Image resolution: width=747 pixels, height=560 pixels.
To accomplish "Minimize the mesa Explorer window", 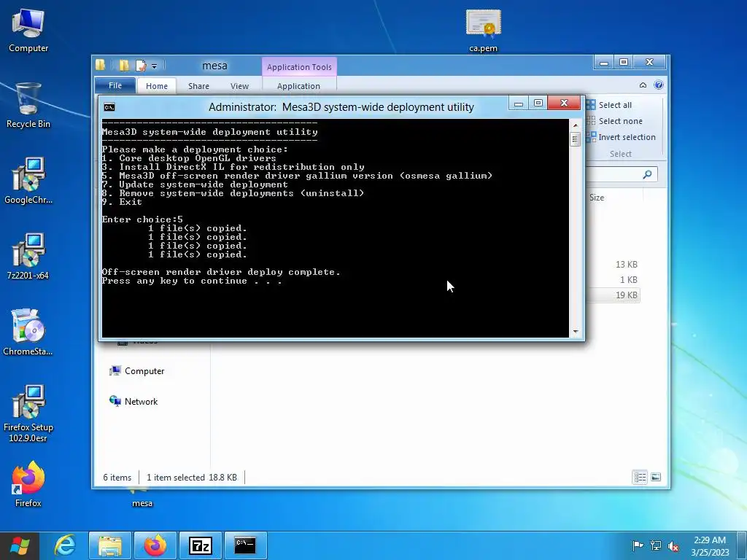I will pos(603,63).
